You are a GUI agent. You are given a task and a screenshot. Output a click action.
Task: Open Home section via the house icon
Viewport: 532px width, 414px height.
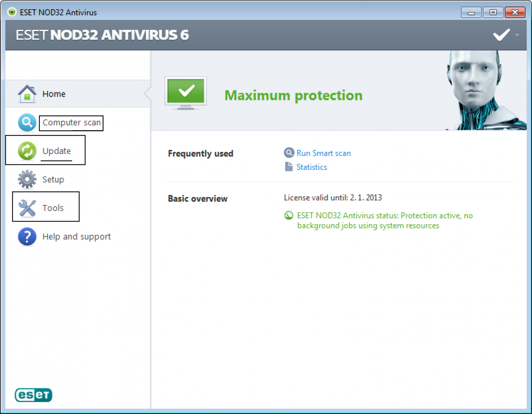tap(26, 93)
